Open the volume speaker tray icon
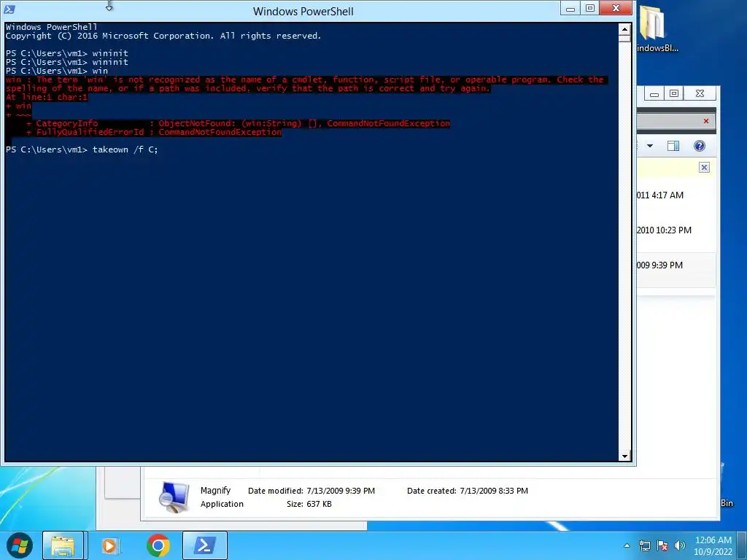 680,545
